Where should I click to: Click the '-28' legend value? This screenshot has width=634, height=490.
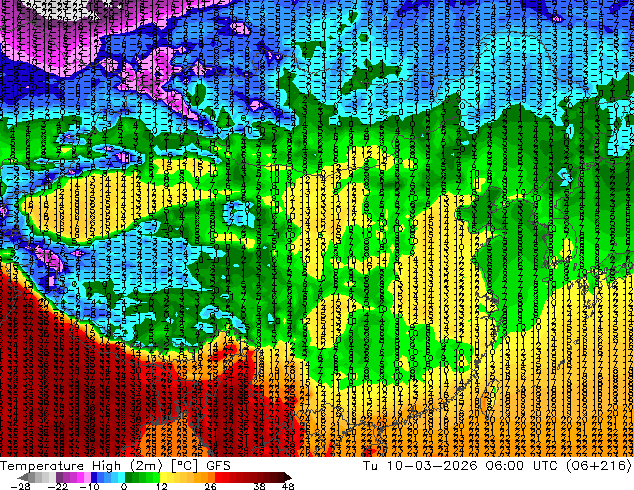pos(20,486)
